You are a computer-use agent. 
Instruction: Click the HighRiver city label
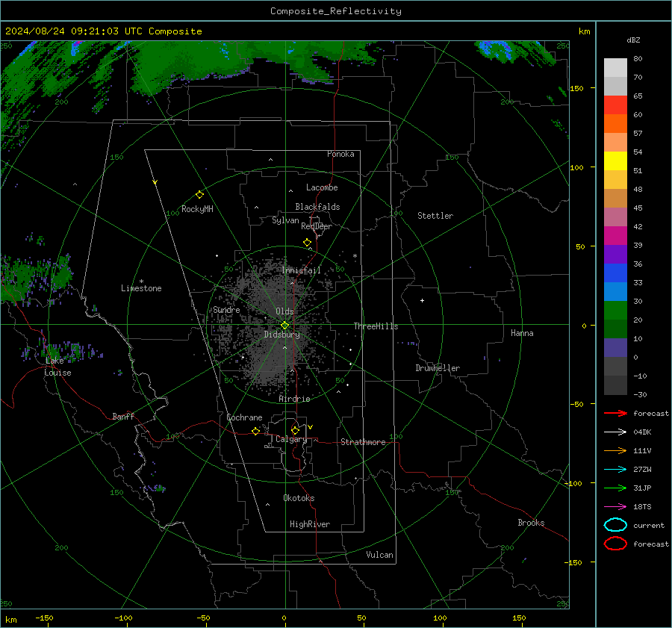point(310,524)
